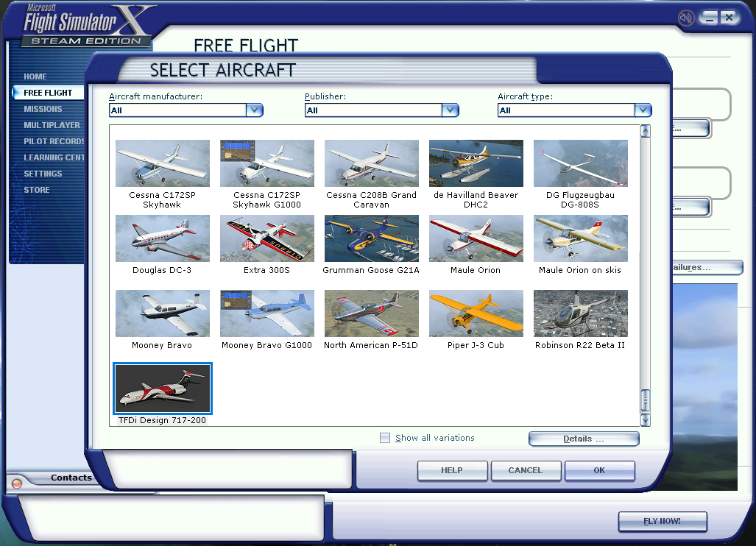
Task: Close the Flight Simulator window
Action: click(729, 18)
